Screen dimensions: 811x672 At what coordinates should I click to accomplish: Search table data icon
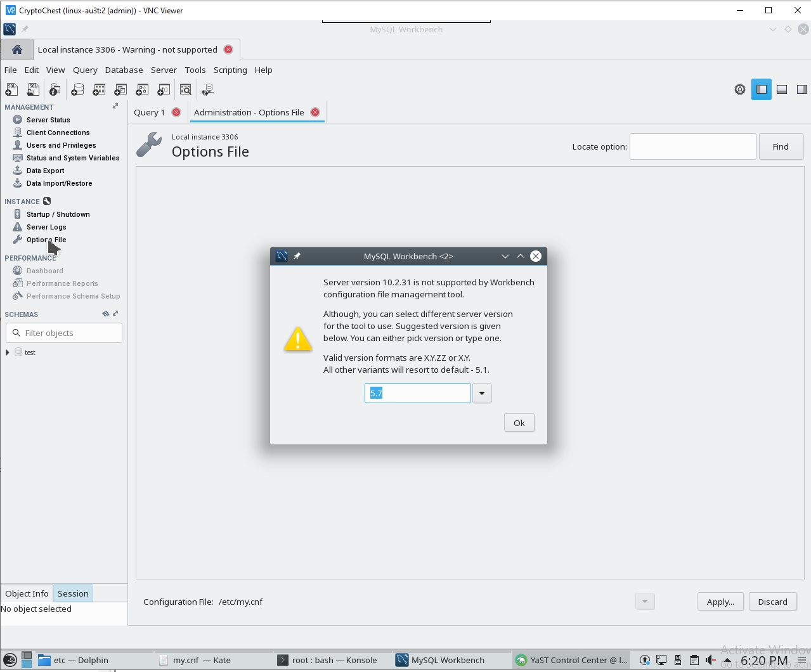pos(185,89)
